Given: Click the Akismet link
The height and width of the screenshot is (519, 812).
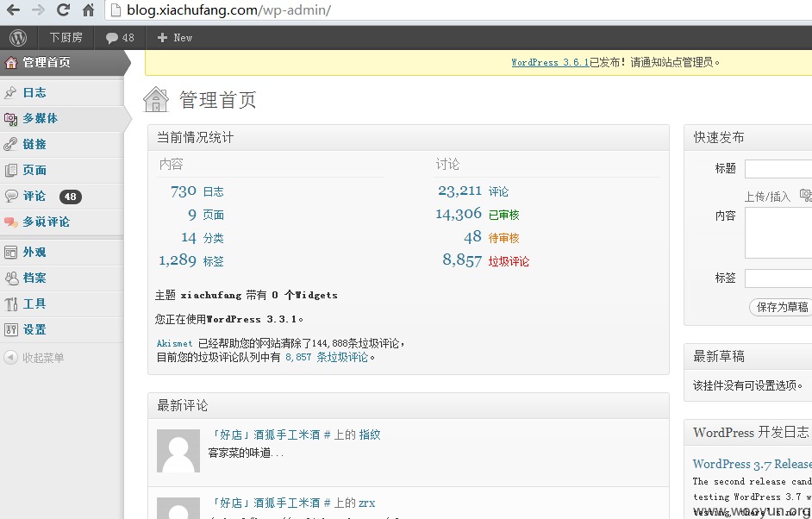Looking at the screenshot, I should click(174, 343).
